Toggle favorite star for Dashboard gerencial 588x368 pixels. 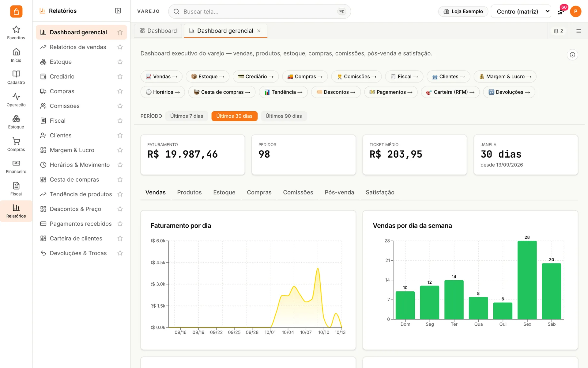point(120,32)
